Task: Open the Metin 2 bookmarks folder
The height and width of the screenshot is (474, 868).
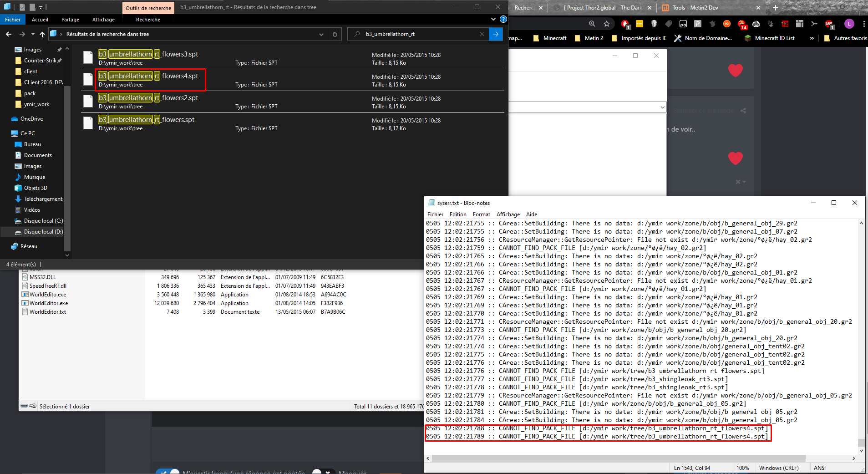Action: coord(589,38)
